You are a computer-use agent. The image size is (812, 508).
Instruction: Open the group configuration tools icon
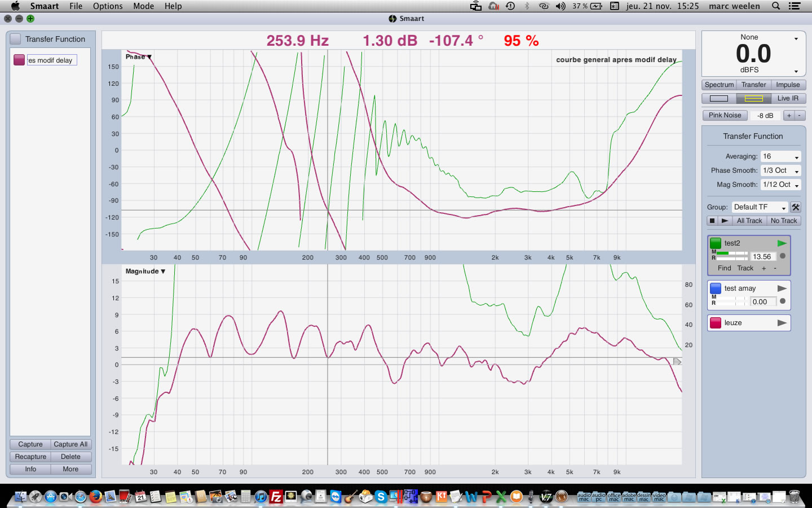click(796, 207)
